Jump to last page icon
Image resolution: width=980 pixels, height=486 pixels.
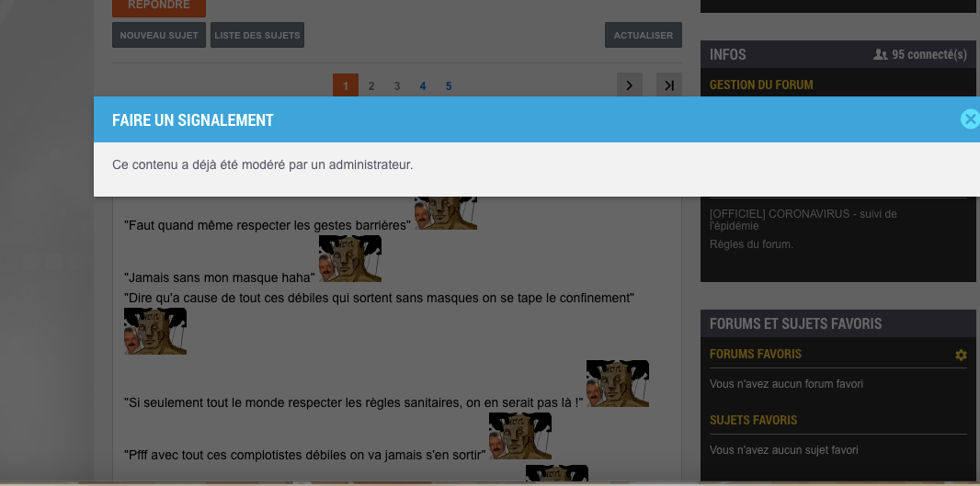[668, 85]
